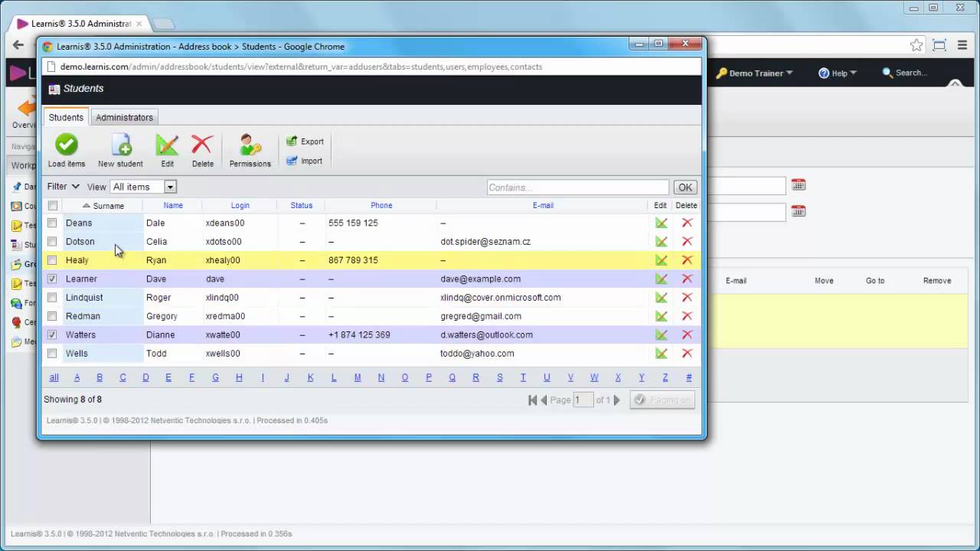Open the Help dropdown menu
980x551 pixels.
pos(838,73)
